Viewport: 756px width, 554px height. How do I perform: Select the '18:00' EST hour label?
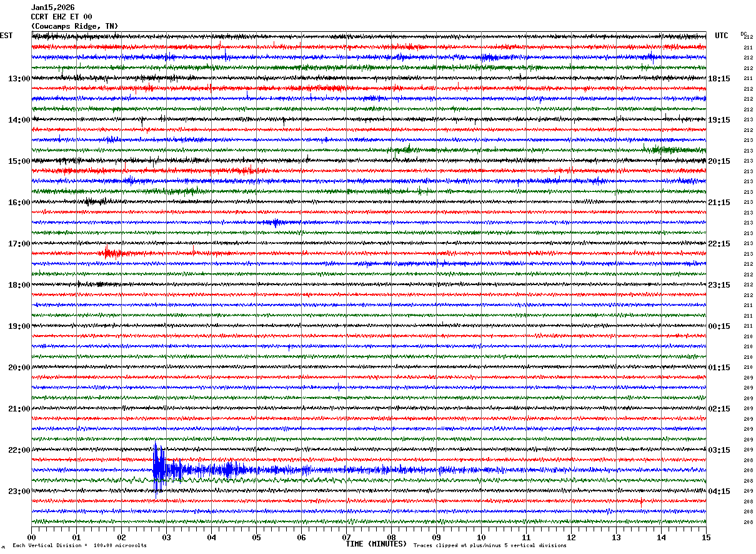click(x=19, y=285)
